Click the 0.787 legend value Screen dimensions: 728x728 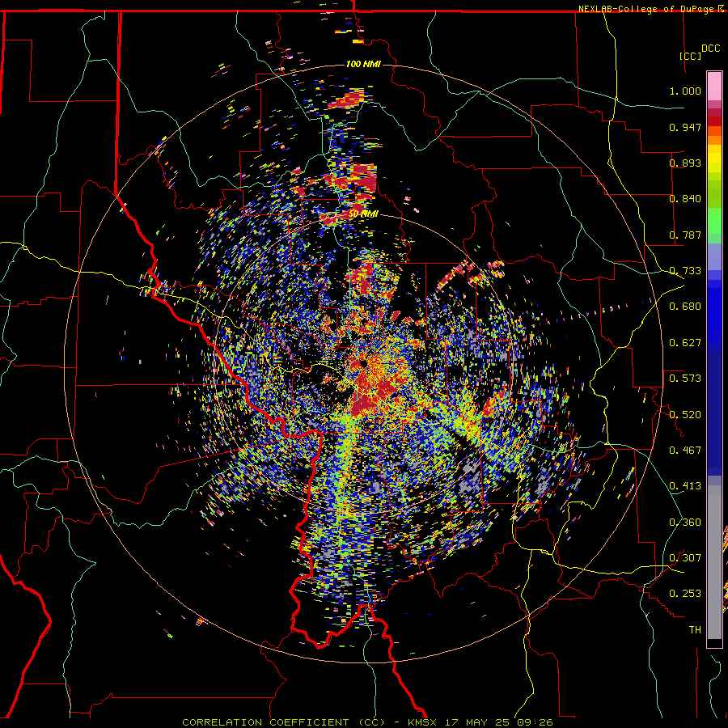[x=685, y=235]
